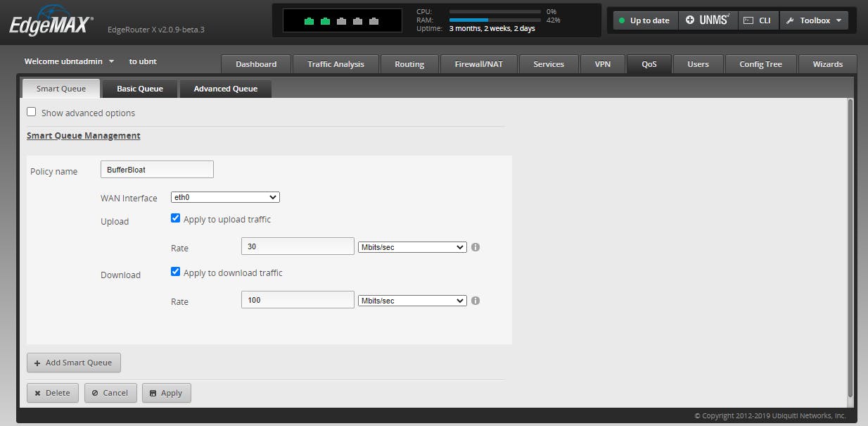Click the EdgeRouter X v2.0.9-beta.3 text

(x=156, y=30)
